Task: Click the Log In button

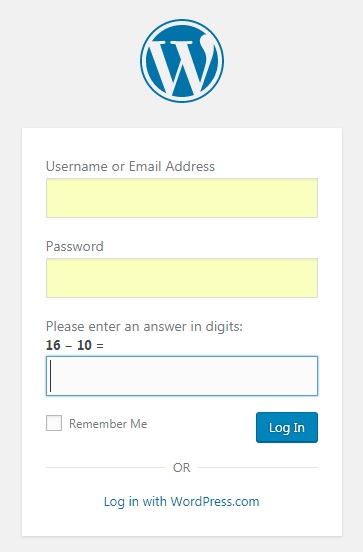Action: (287, 427)
